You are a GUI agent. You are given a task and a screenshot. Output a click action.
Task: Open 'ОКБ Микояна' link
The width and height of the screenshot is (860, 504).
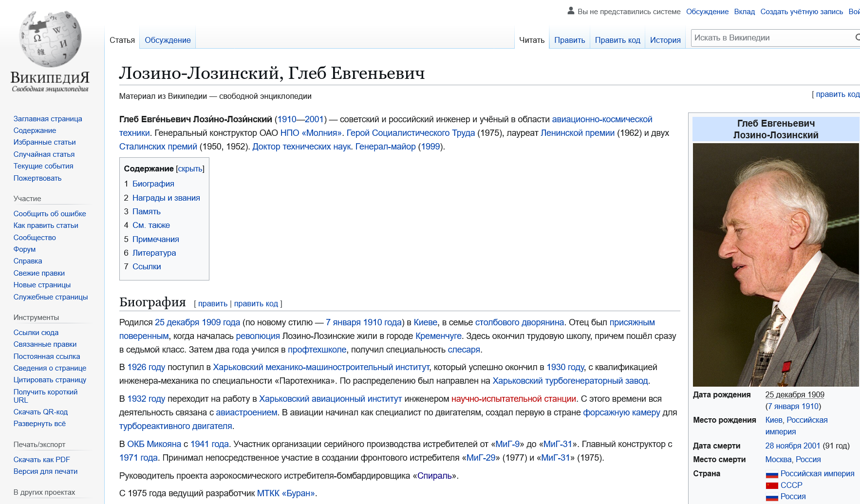click(x=154, y=444)
